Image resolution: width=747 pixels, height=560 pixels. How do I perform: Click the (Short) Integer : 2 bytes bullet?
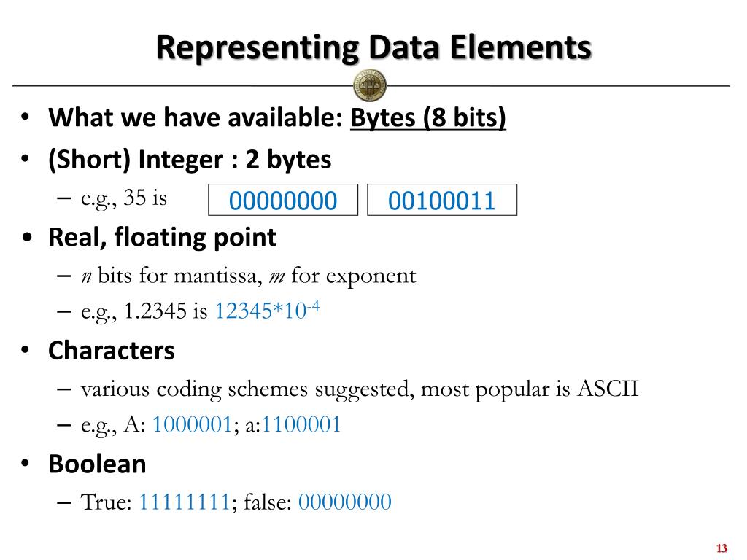(190, 160)
